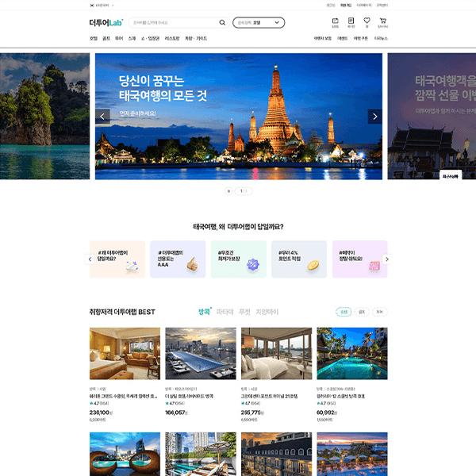
Task: Open the rooftop pool thumbnail priced 166,057
Action: coord(201,353)
